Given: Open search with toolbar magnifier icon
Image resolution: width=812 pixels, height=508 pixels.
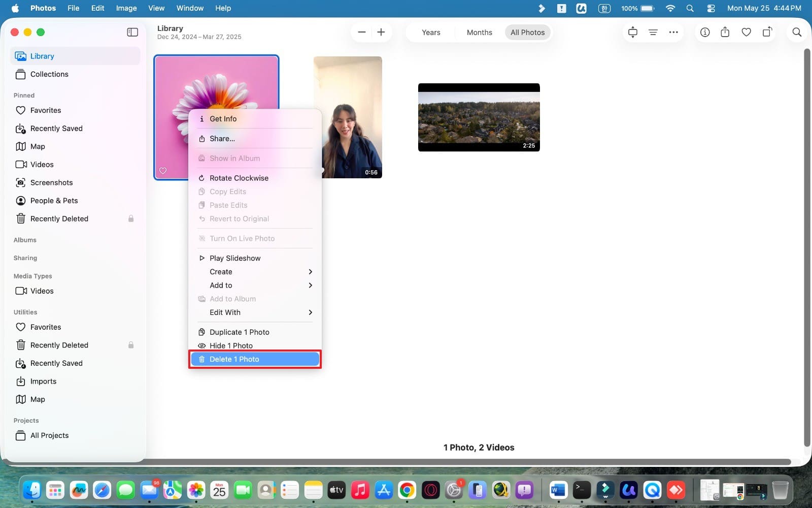Looking at the screenshot, I should click(x=797, y=32).
